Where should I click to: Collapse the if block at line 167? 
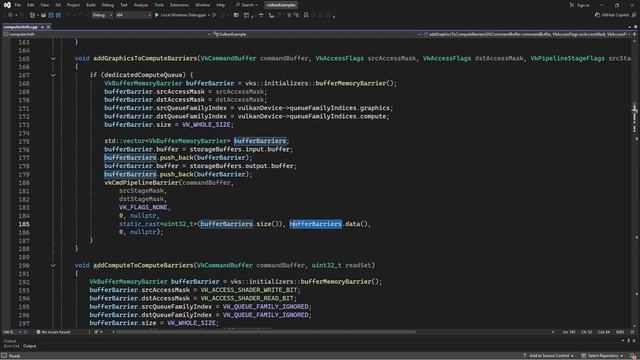(53, 75)
